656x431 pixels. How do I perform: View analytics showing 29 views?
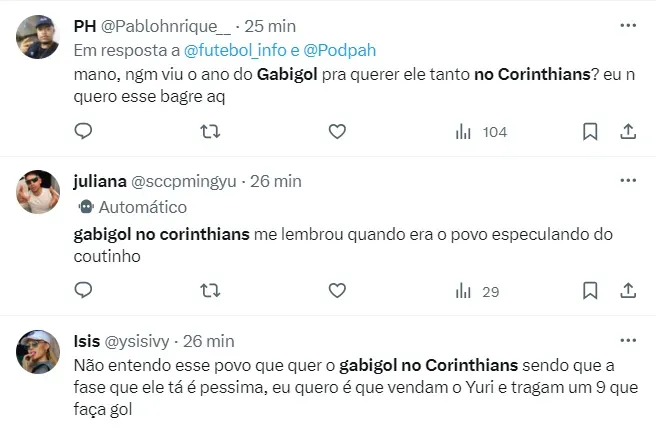477,290
